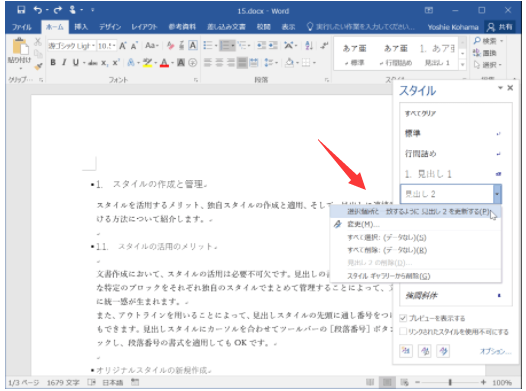This screenshot has height=391, width=526.
Task: Undo the last action
Action: 38,10
